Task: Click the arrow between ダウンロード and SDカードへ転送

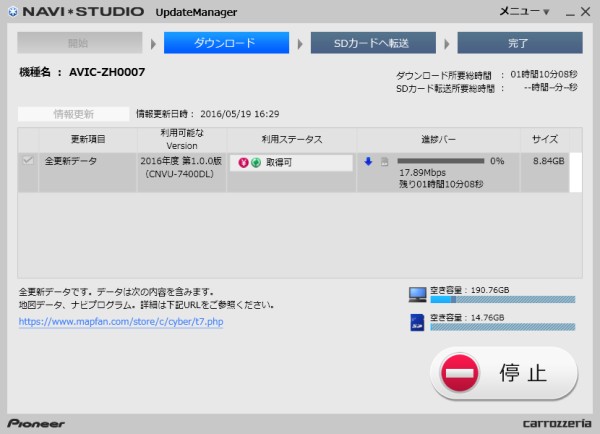Action: 300,44
